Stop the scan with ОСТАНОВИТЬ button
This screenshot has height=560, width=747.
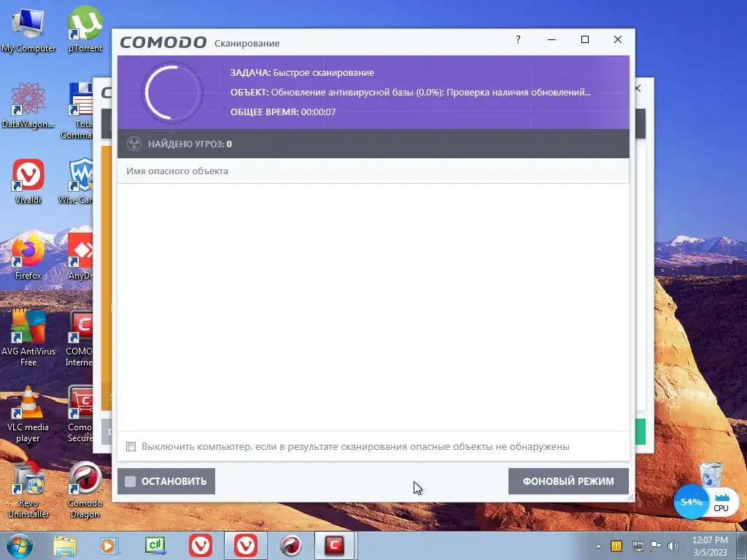pos(166,481)
